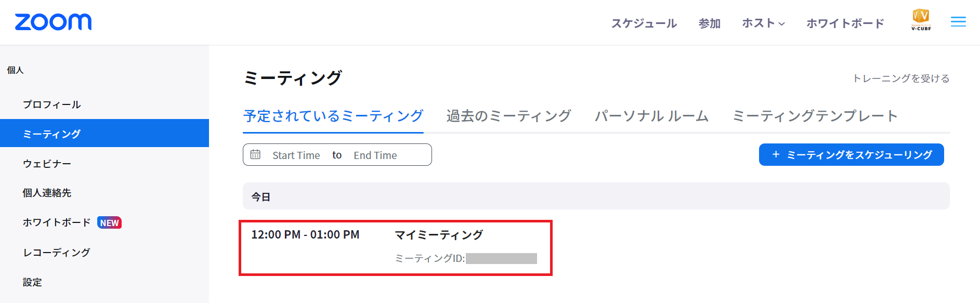
Task: Click the calendar icon in date range
Action: tap(255, 154)
